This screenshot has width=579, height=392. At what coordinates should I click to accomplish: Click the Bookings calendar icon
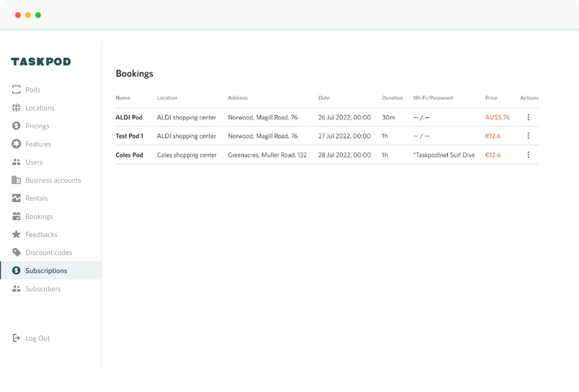coord(16,216)
